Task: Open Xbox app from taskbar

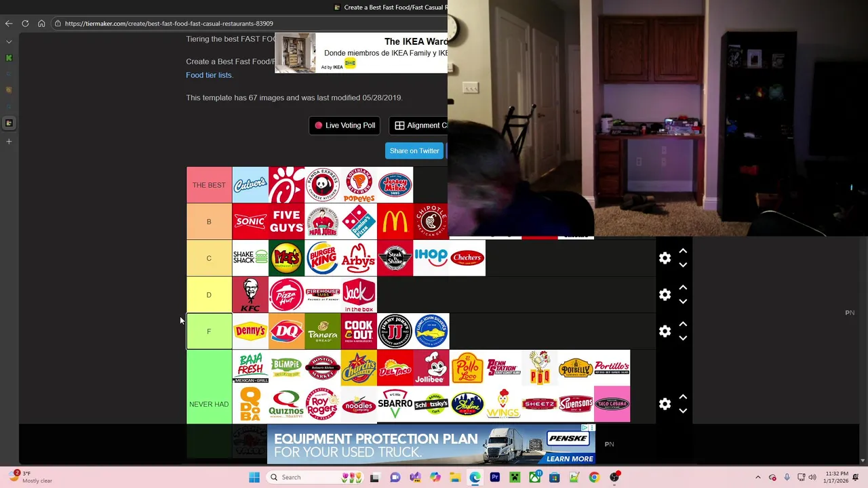Action: point(535,477)
